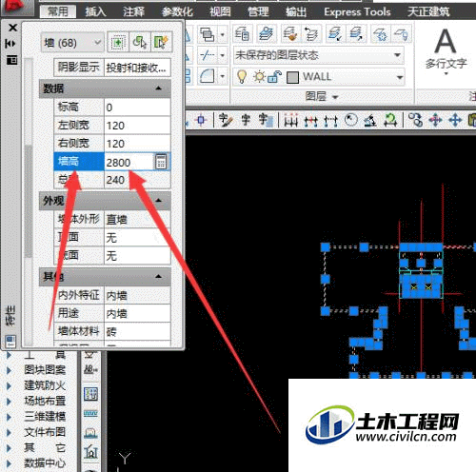Click the trim/extend line icon in ribbon
The width and height of the screenshot is (476, 472).
coord(208,55)
